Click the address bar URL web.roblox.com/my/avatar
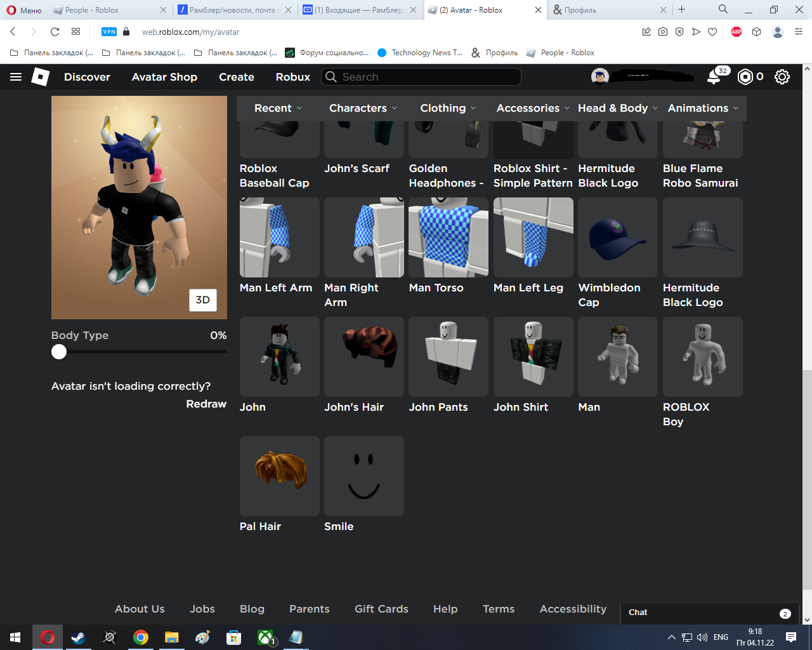This screenshot has width=812, height=650. tap(191, 32)
